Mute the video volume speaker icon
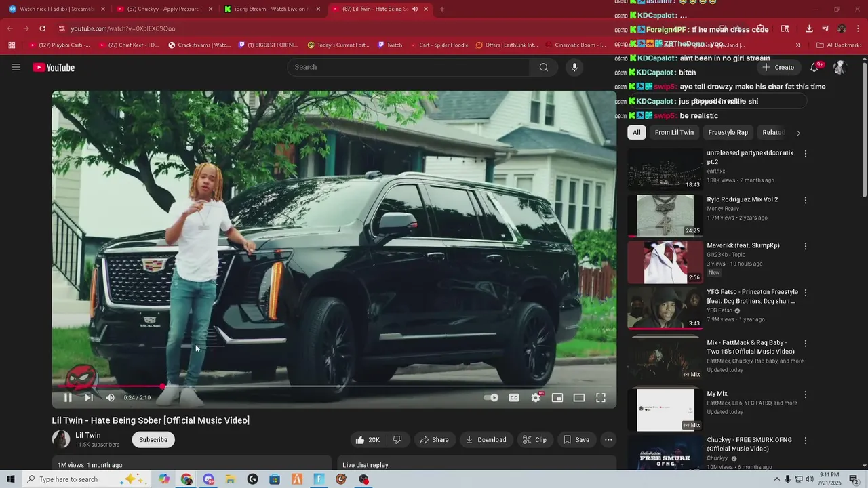 tap(110, 398)
